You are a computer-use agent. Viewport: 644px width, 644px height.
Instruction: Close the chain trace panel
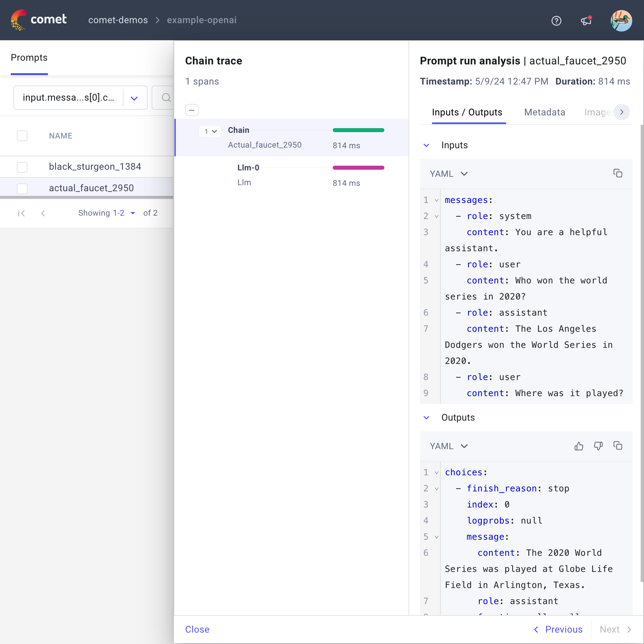coord(197,630)
